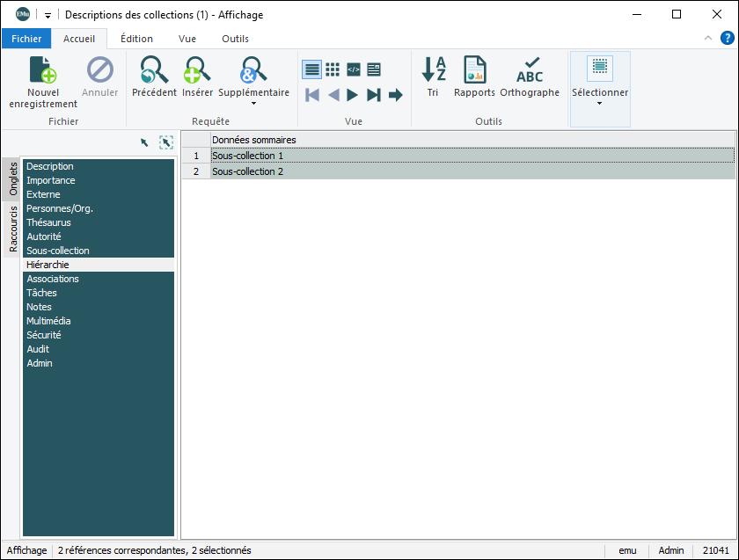Open the Précédent search icon
Image resolution: width=739 pixels, height=560 pixels.
coord(154,70)
